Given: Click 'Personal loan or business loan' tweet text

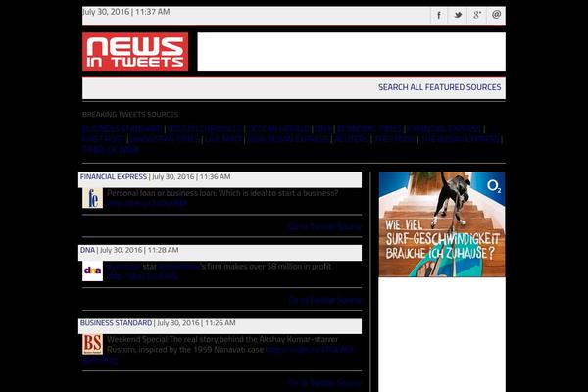Looking at the screenshot, I should coord(222,193).
